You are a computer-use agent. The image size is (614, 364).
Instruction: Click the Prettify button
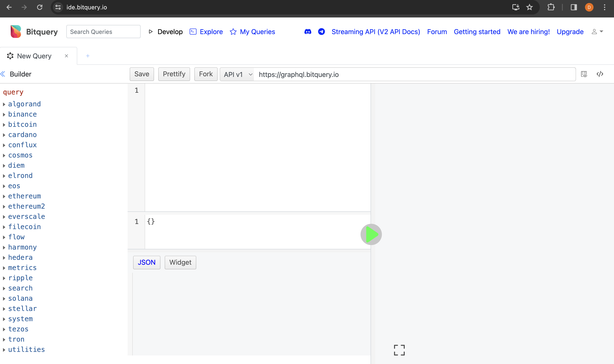174,74
